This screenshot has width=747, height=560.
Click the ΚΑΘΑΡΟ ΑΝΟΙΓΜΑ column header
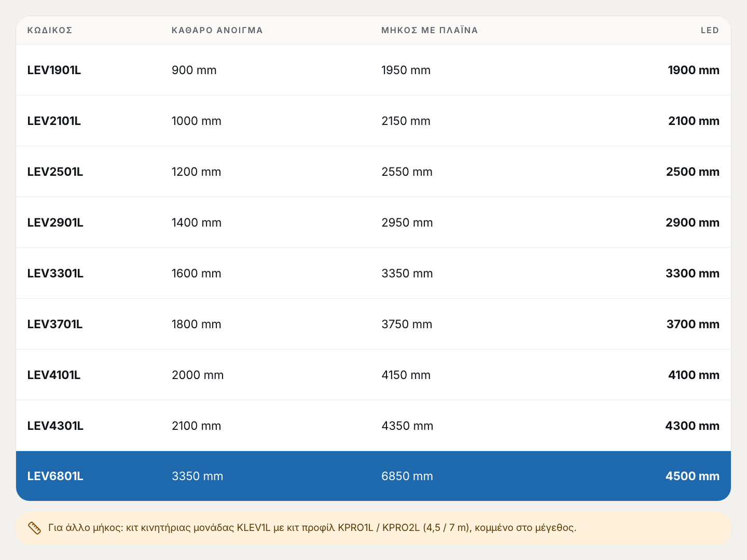pos(217,30)
